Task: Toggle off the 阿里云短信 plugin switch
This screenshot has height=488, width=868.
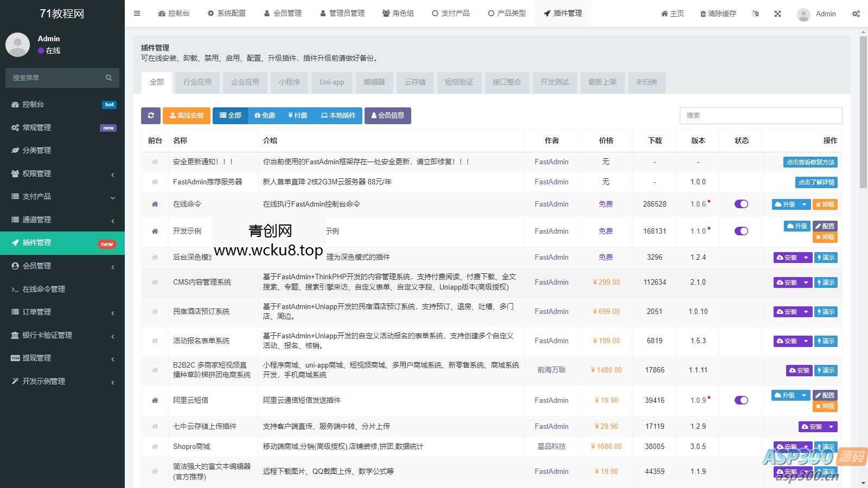Action: point(741,400)
